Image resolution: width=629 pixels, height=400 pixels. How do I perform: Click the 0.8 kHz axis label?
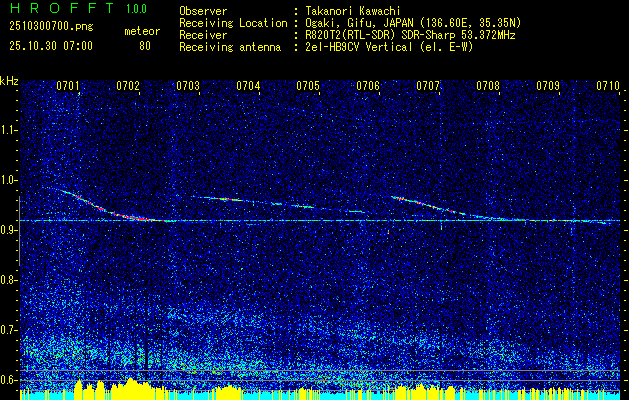click(8, 280)
